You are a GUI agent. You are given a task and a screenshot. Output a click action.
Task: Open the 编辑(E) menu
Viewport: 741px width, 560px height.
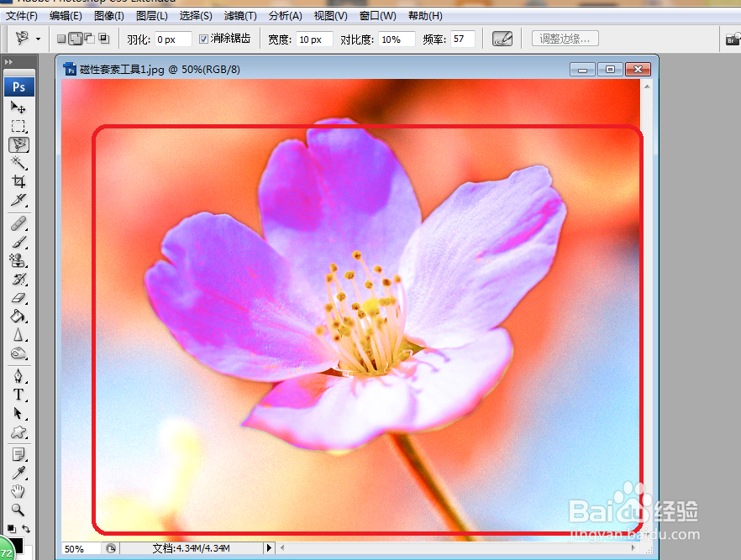coord(66,16)
